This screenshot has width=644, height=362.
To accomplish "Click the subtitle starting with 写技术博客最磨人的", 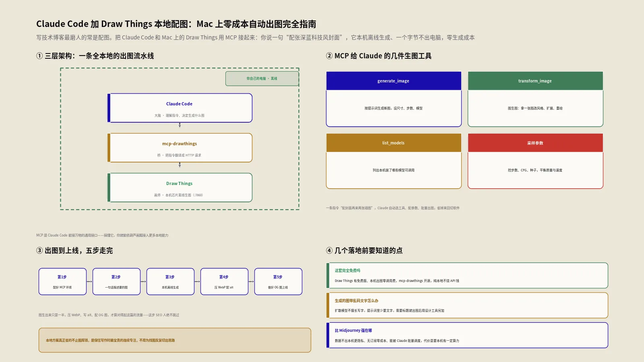I will point(256,37).
